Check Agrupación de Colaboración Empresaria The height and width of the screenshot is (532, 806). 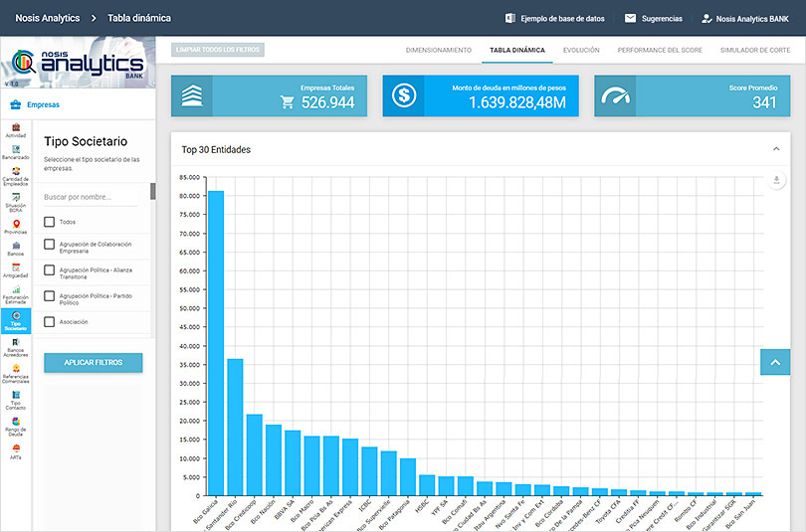[50, 245]
